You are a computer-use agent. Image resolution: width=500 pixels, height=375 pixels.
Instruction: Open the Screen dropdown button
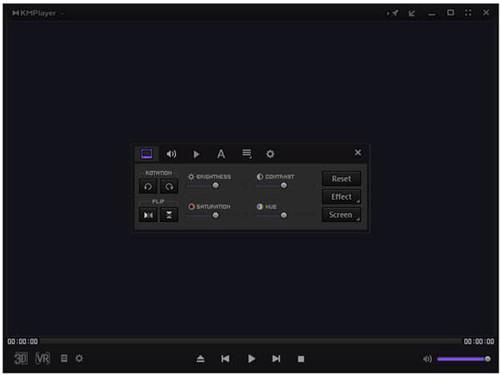341,215
